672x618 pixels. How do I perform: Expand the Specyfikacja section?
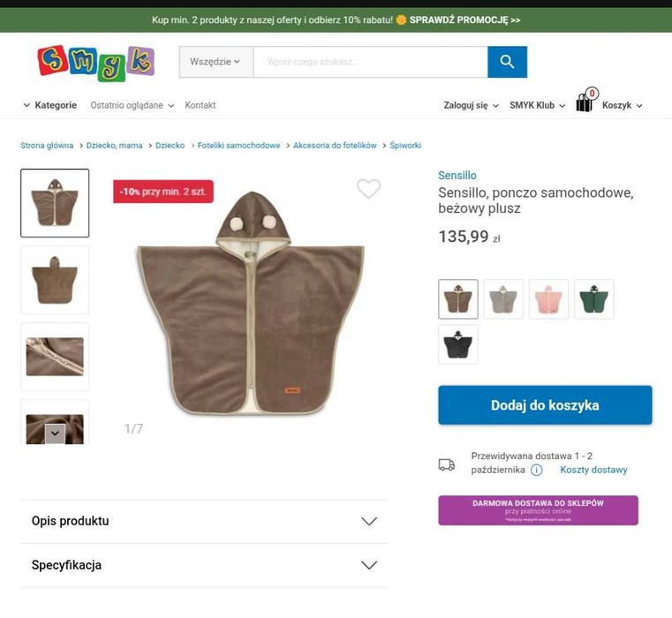(204, 565)
